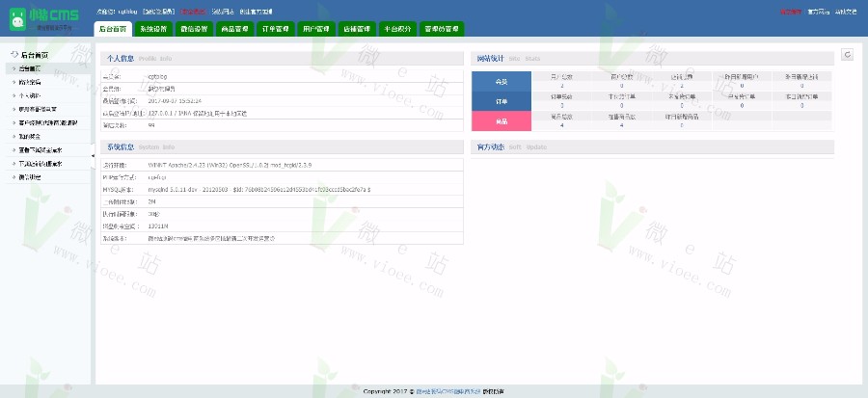This screenshot has height=398, width=868.
Task: Click the dark blue 订单 stats block
Action: coord(502,101)
